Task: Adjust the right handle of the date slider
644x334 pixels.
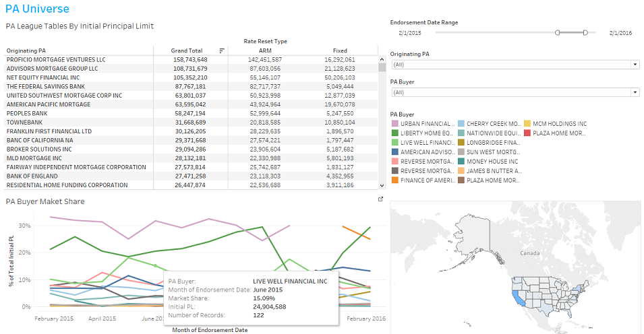Action: click(x=585, y=33)
